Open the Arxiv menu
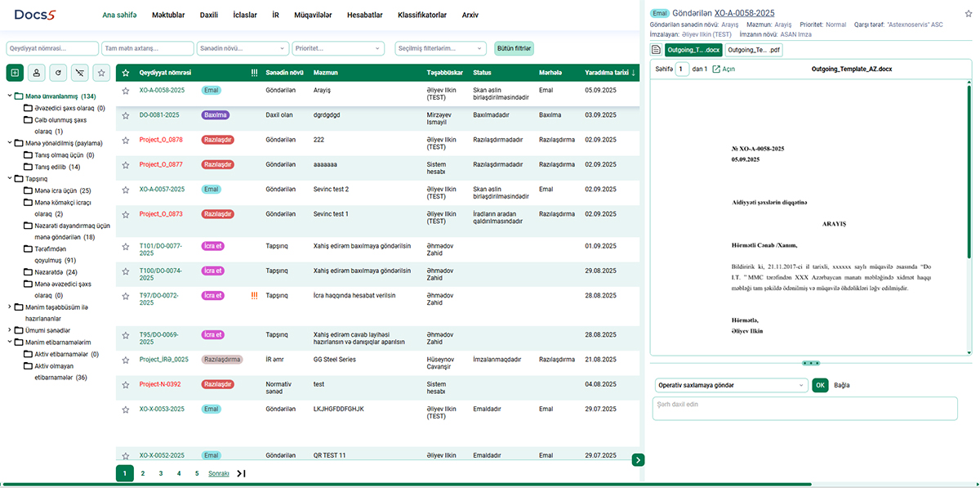This screenshot has width=980, height=488. 470,15
